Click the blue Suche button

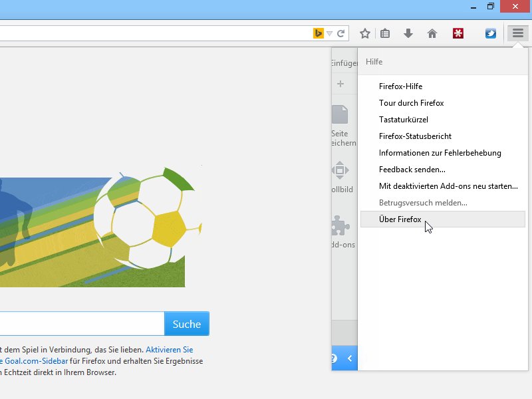(x=187, y=324)
